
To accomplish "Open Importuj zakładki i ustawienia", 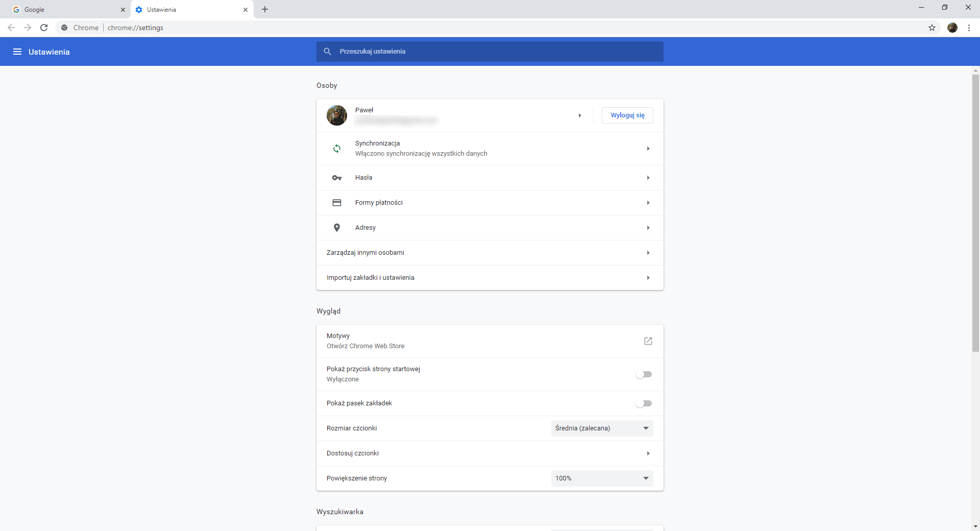I will [x=490, y=278].
